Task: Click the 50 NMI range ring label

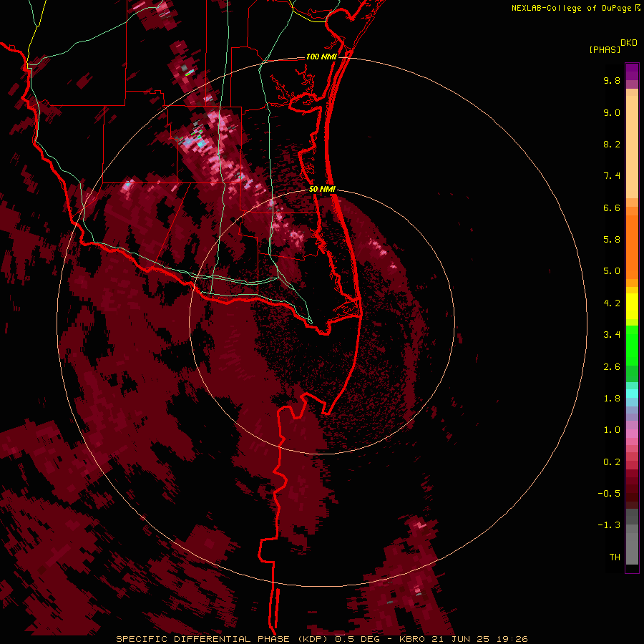Action: pos(322,189)
